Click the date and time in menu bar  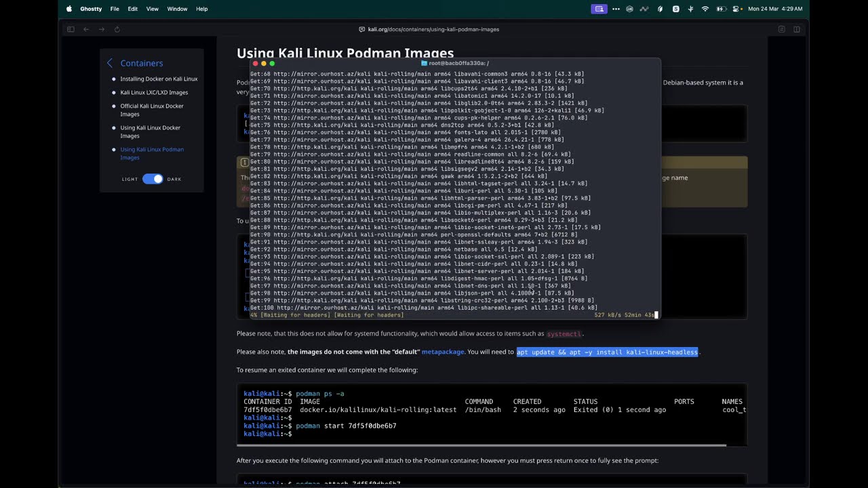775,9
